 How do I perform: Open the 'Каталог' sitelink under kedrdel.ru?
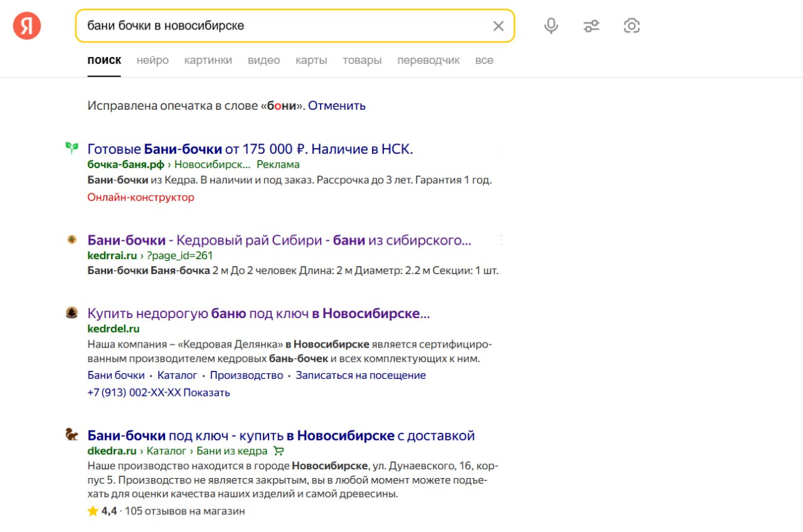(x=178, y=375)
